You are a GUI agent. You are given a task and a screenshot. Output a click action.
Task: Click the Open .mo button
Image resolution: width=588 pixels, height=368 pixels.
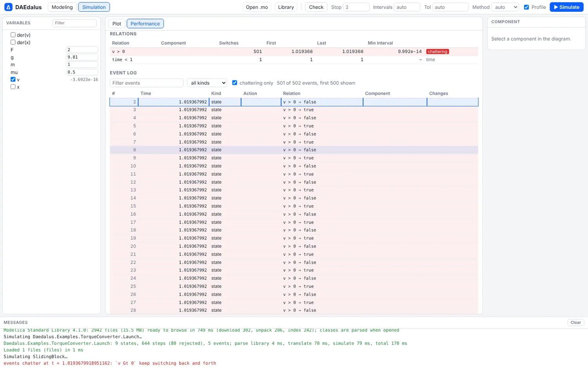click(x=257, y=7)
